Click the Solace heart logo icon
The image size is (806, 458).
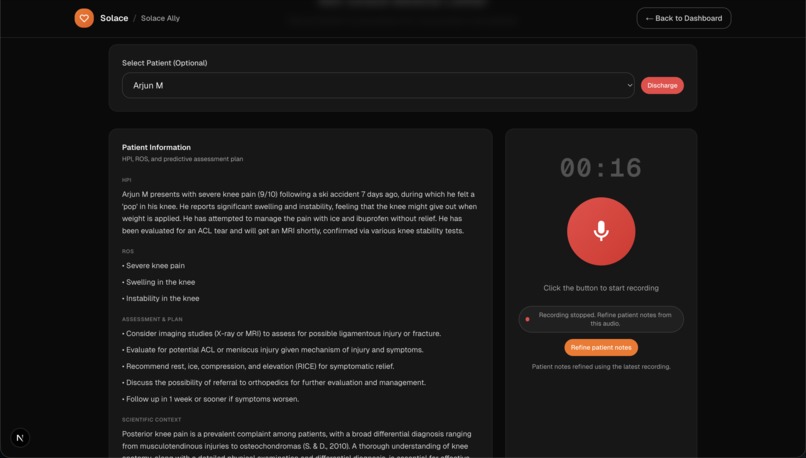point(84,18)
